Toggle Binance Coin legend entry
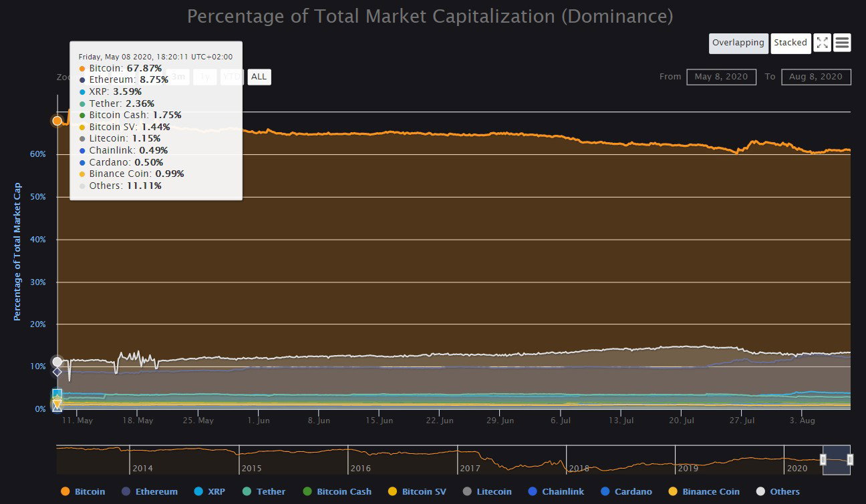Viewport: 866px width, 504px height. coord(704,491)
